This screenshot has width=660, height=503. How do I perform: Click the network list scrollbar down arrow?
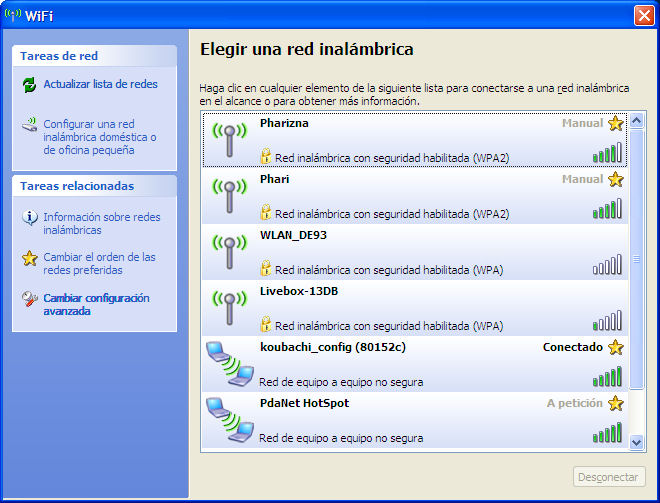(x=636, y=442)
